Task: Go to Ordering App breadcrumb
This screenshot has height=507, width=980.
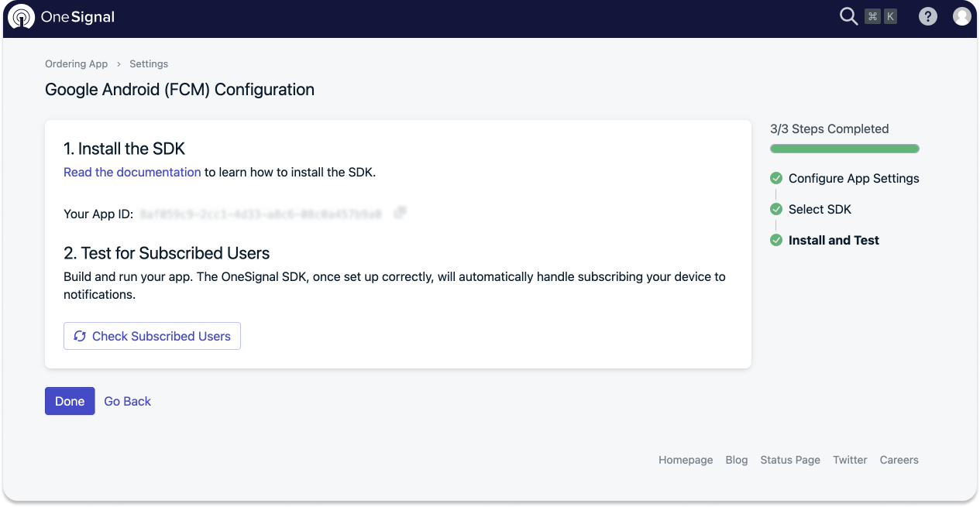Action: [x=77, y=63]
